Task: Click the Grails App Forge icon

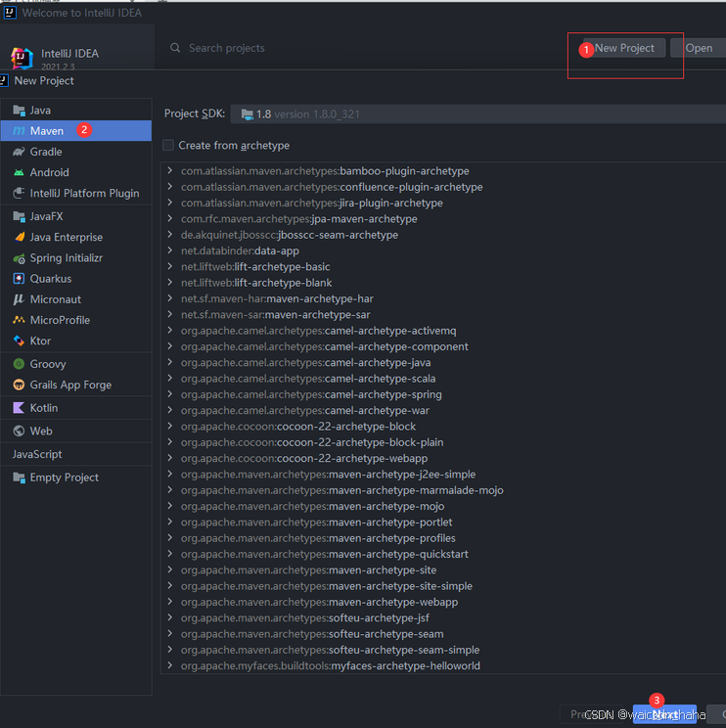Action: [x=19, y=385]
